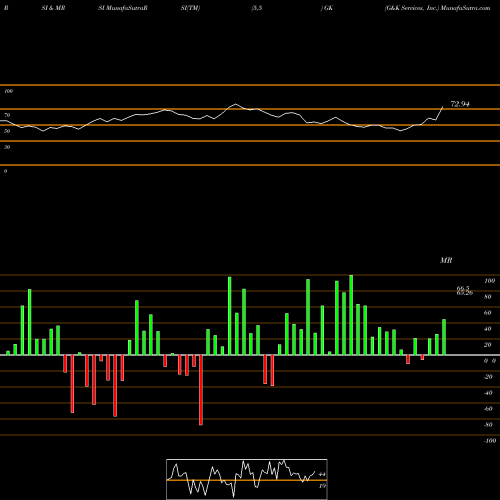Click the ') GK' ticker text in header

coord(327,8)
